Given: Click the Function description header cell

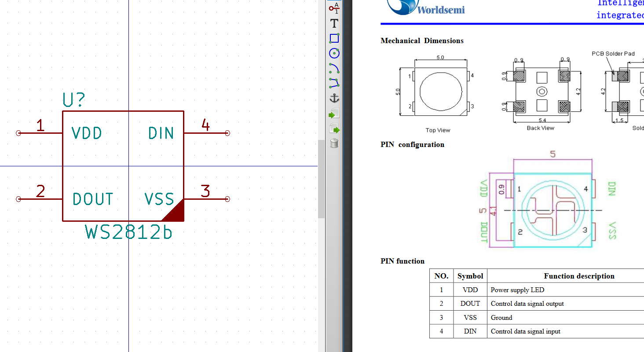Looking at the screenshot, I should click(566, 276).
